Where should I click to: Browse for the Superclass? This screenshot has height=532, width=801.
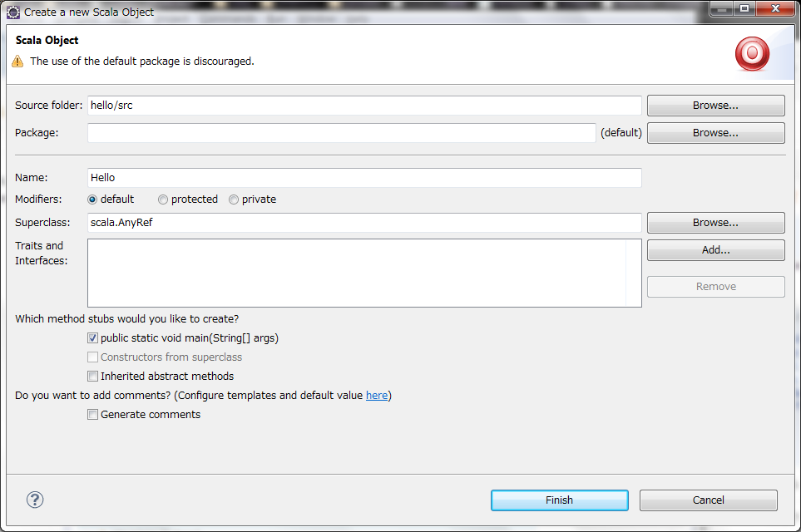(715, 223)
